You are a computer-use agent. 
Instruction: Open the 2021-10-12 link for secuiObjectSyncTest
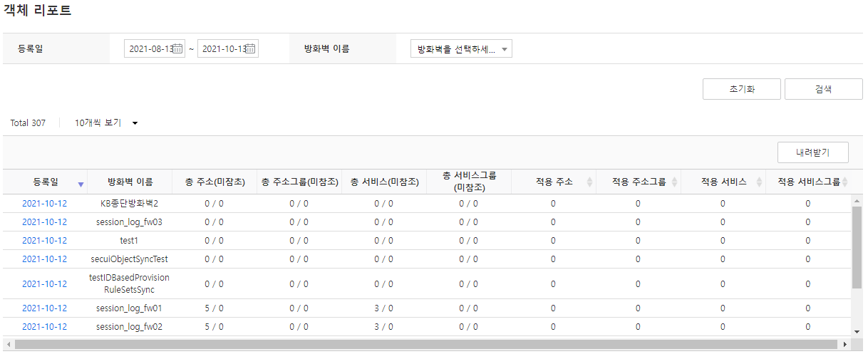tap(45, 259)
